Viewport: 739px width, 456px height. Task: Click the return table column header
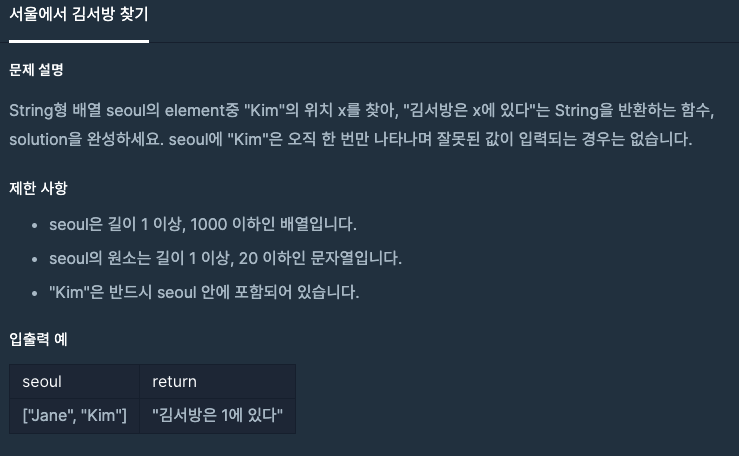pos(174,381)
